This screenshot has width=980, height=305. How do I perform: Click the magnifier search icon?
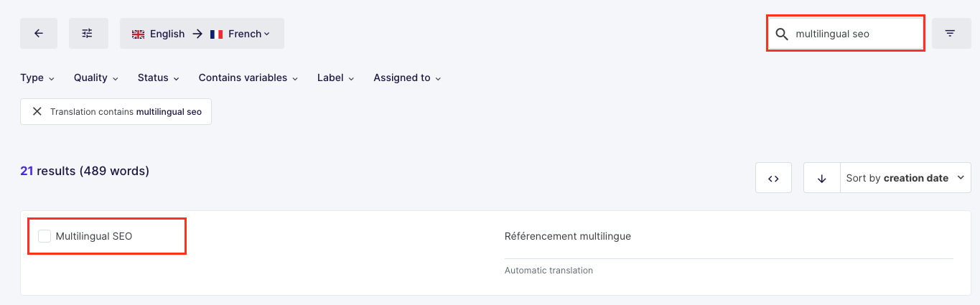coord(782,34)
